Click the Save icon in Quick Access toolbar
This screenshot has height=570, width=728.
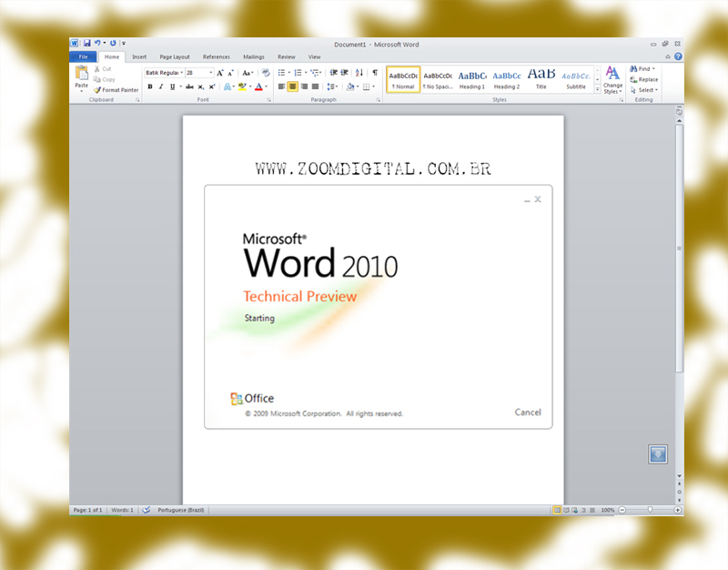click(86, 43)
